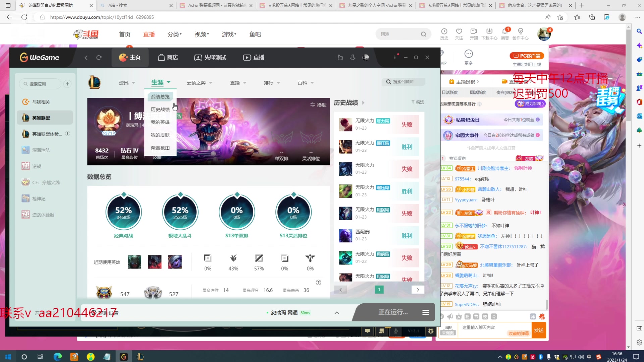Choose 历史战绩 from the dropdown
Image resolution: width=644 pixels, height=362 pixels.
160,109
